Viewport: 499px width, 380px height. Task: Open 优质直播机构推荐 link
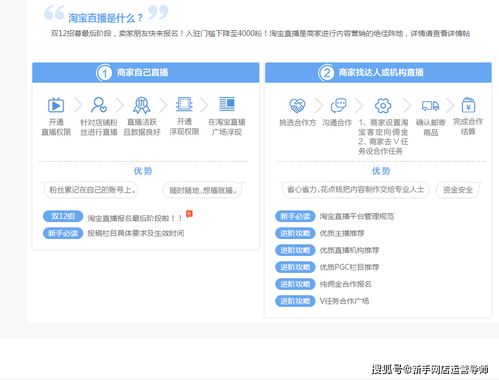tap(349, 250)
